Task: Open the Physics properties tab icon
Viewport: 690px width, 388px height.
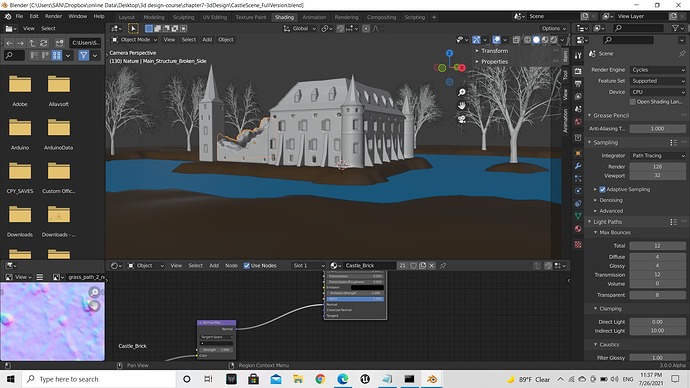Action: (x=578, y=191)
